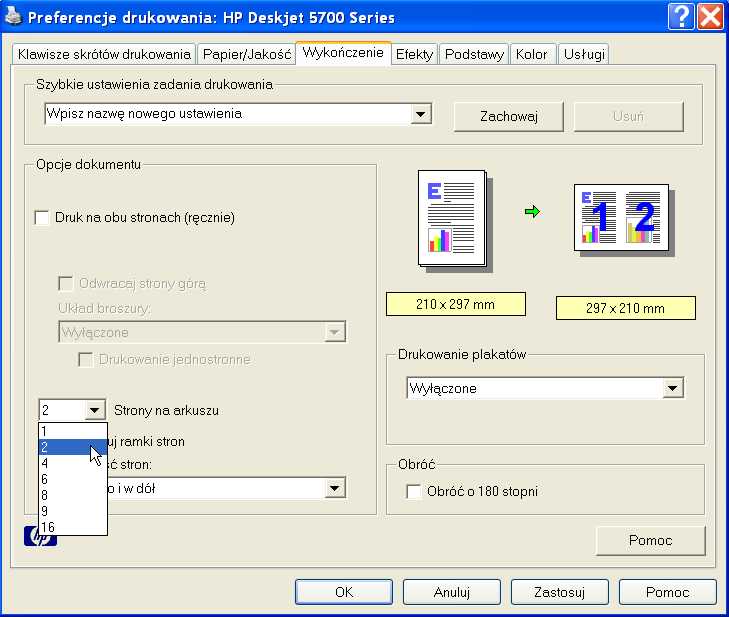The width and height of the screenshot is (729, 617).
Task: Close the print preferences dialog
Action: click(710, 17)
